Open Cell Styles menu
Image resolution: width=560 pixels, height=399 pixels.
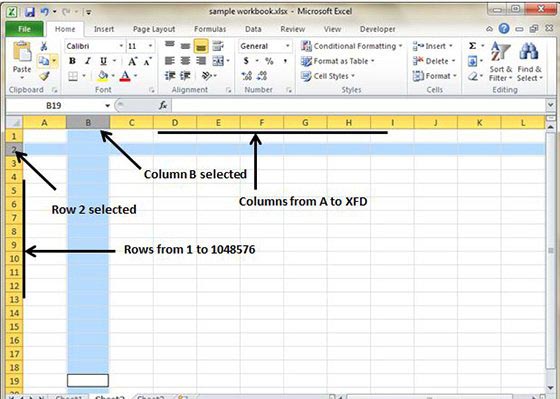(x=328, y=76)
